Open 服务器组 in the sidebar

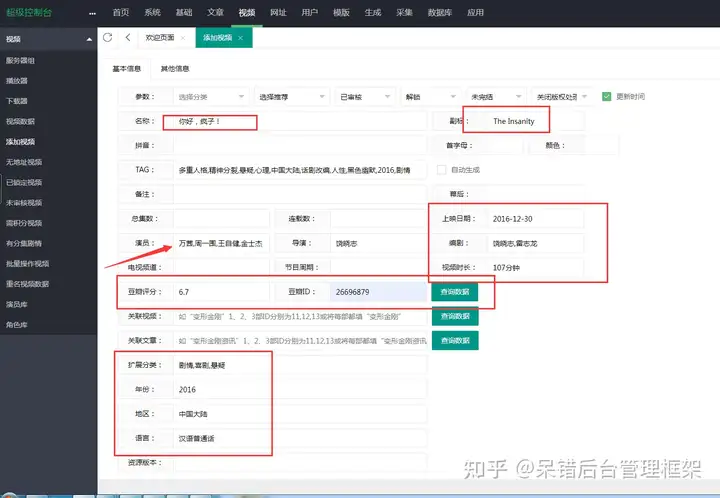tap(20, 61)
